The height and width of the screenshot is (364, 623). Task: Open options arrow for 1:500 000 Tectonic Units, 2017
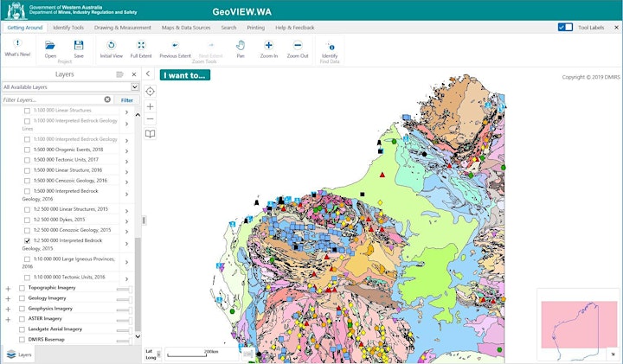pos(126,162)
